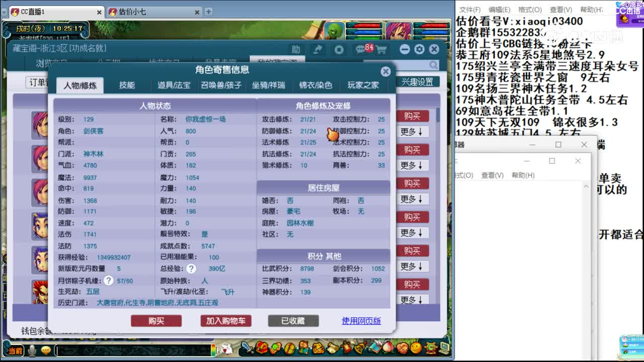Click the green pet portrait at top
Screen dimensions: 644x362
point(334,30)
